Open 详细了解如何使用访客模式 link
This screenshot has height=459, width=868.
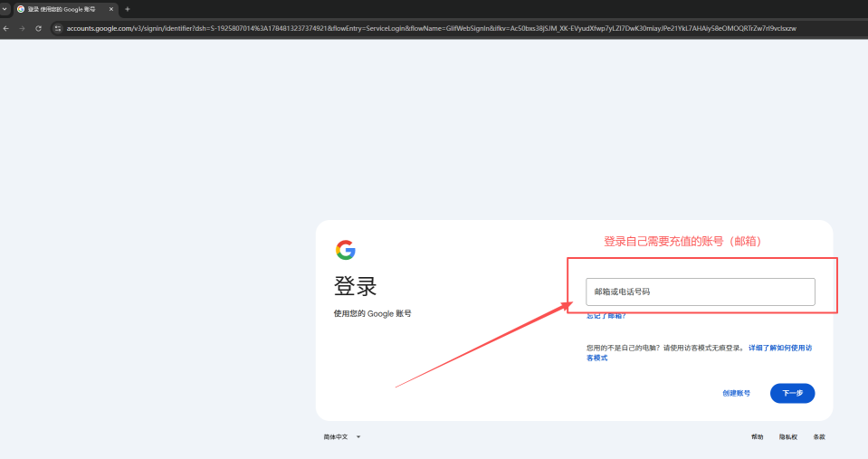point(699,353)
